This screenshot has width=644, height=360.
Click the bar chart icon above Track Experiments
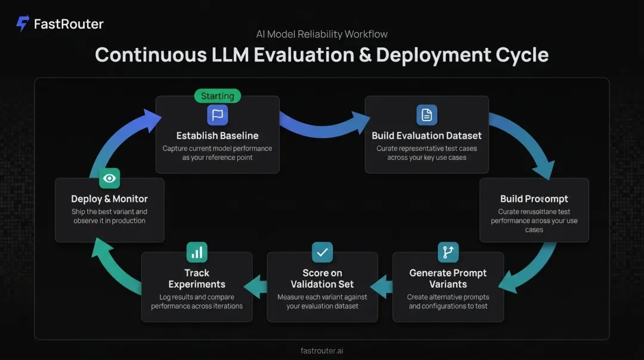tap(197, 252)
